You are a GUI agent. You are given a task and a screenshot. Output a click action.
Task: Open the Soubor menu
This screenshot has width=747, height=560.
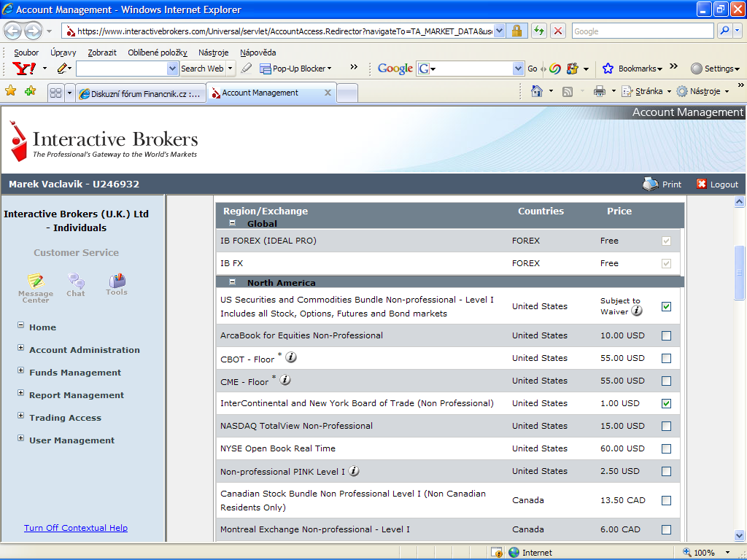(x=26, y=52)
